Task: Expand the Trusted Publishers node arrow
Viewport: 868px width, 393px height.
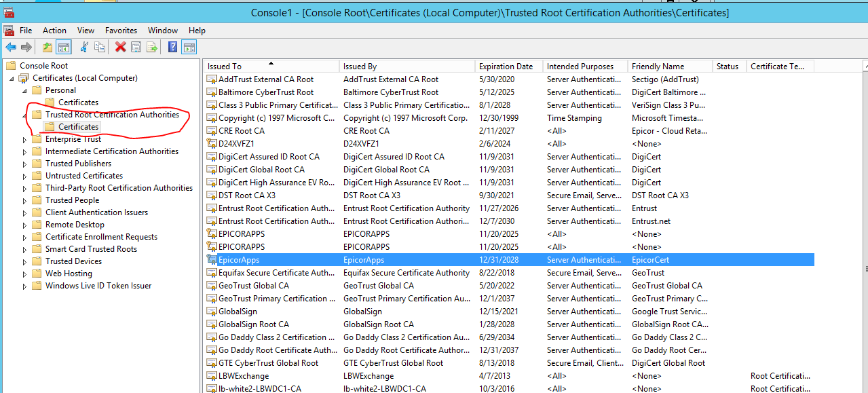Action: pos(25,164)
